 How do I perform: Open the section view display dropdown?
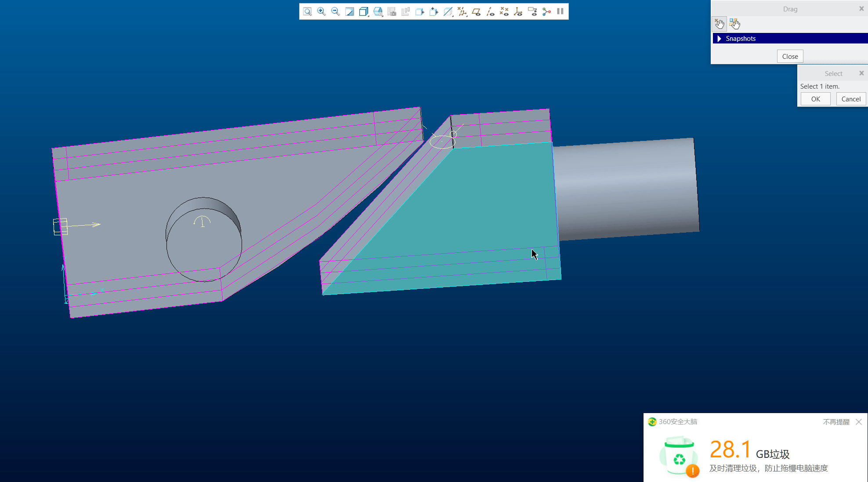(448, 12)
